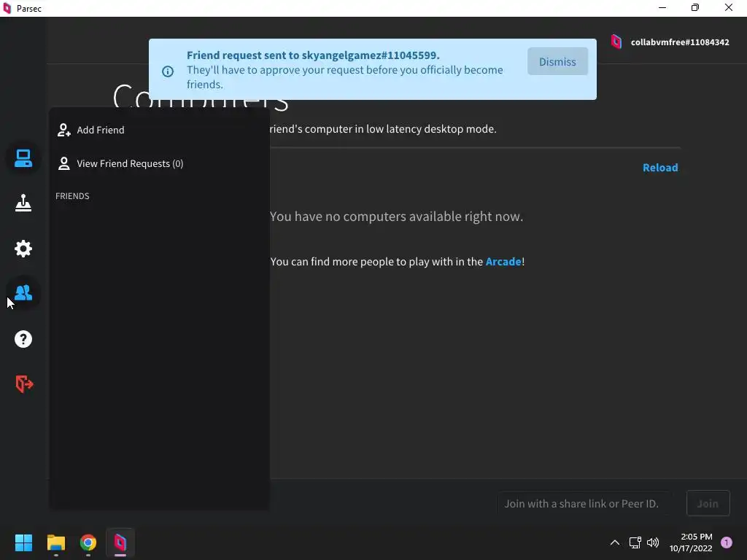The image size is (747, 560).
Task: Click the Parsec taskbar icon
Action: [x=120, y=542]
